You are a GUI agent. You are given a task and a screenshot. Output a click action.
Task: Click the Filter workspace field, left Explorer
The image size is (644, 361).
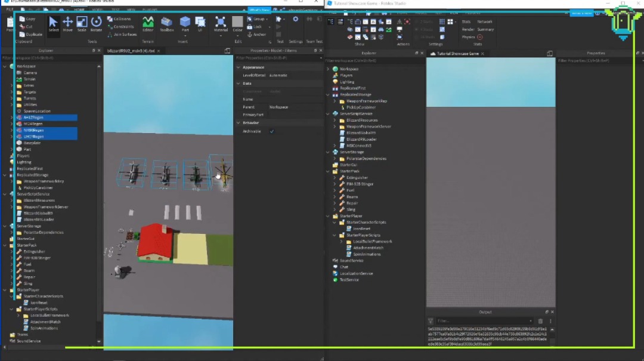point(51,58)
